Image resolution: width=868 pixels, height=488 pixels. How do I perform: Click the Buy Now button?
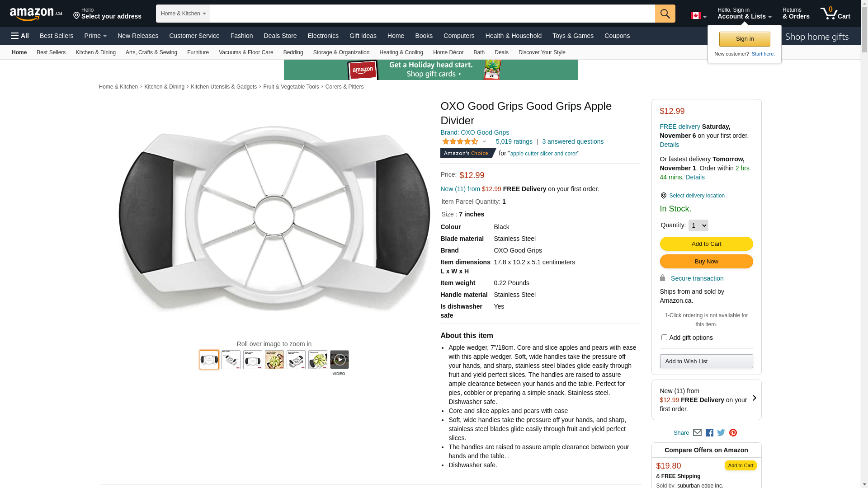(x=706, y=262)
